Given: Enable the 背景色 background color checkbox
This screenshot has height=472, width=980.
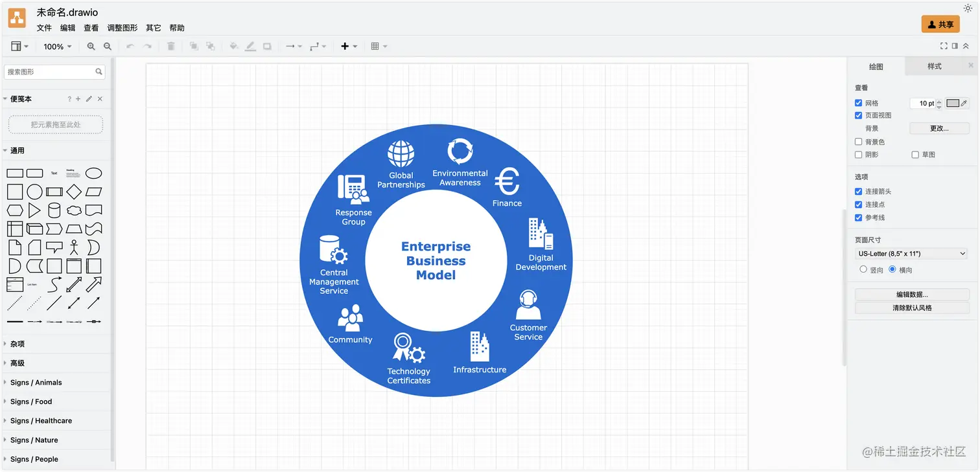Looking at the screenshot, I should coord(858,142).
